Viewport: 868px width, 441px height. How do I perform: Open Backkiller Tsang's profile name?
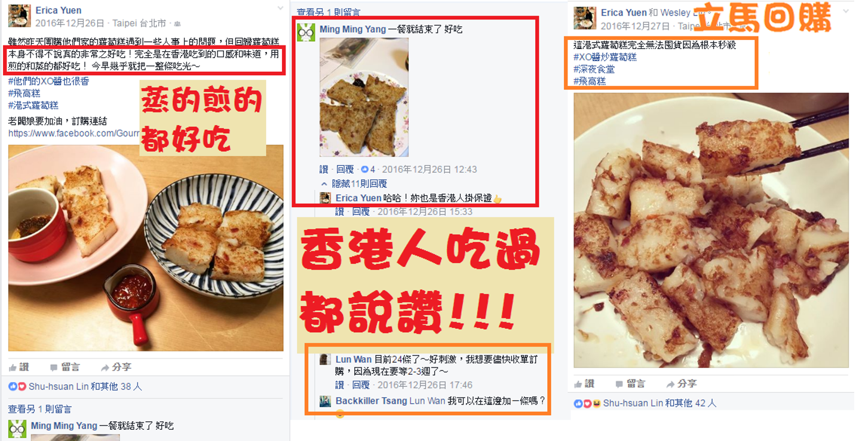point(371,401)
